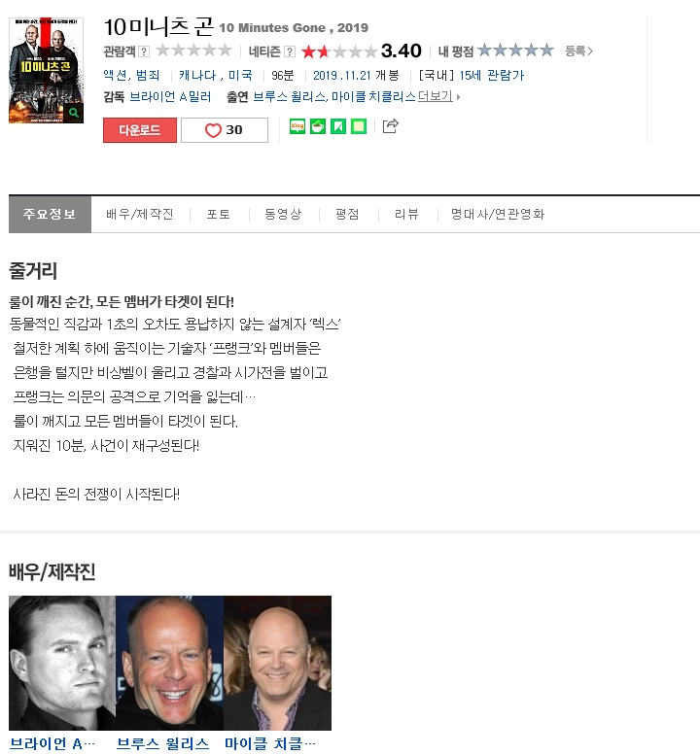This screenshot has width=700, height=755.
Task: Open the 명대사/연관영화 tab
Action: pyautogui.click(x=498, y=214)
